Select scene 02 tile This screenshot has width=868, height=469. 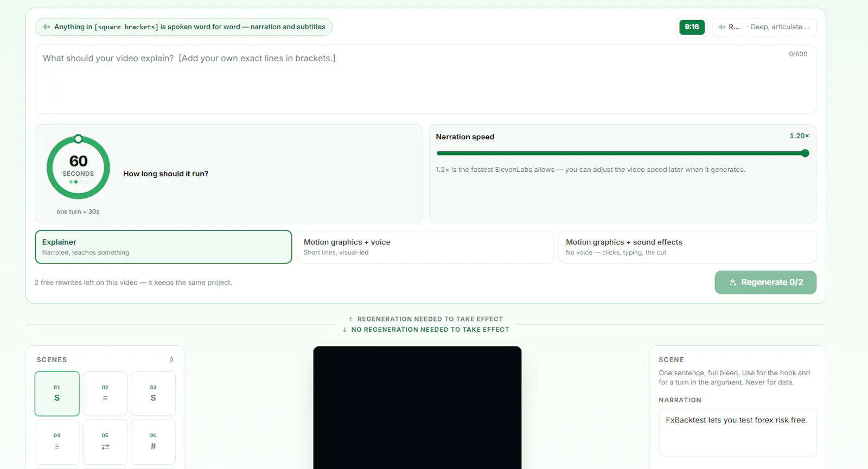[x=105, y=394]
